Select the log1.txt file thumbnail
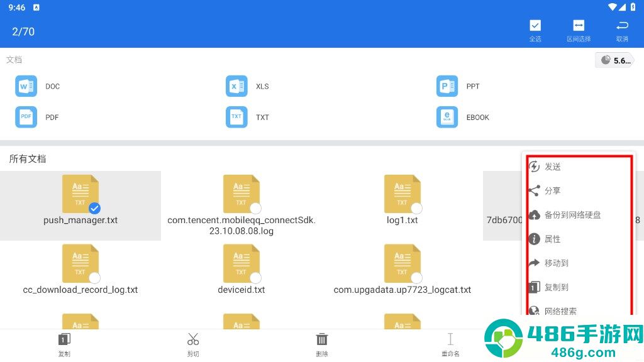This screenshot has width=644, height=362. (x=402, y=194)
